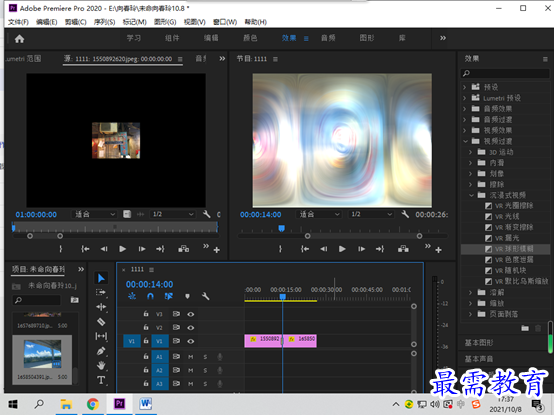Image resolution: width=554 pixels, height=415 pixels.
Task: Click new bin icon in Project panel
Action: tap(75, 300)
